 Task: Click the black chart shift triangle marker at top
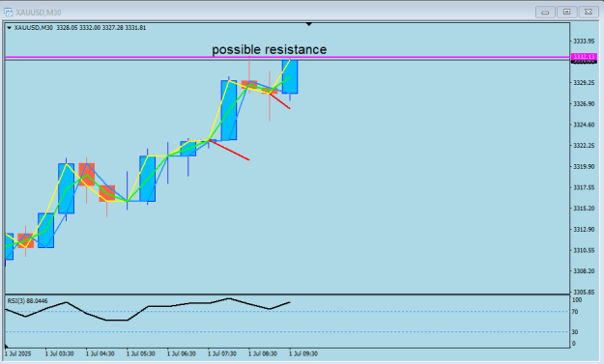(309, 24)
